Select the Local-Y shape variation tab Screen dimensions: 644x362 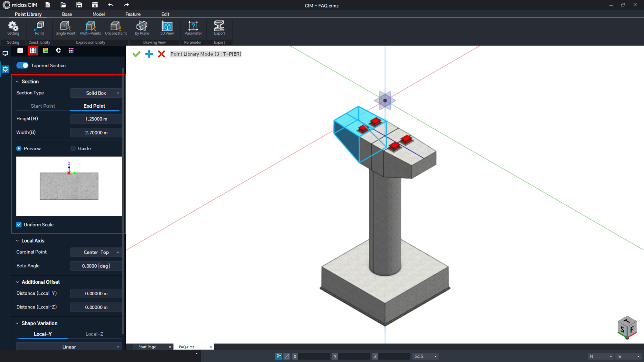[43, 334]
